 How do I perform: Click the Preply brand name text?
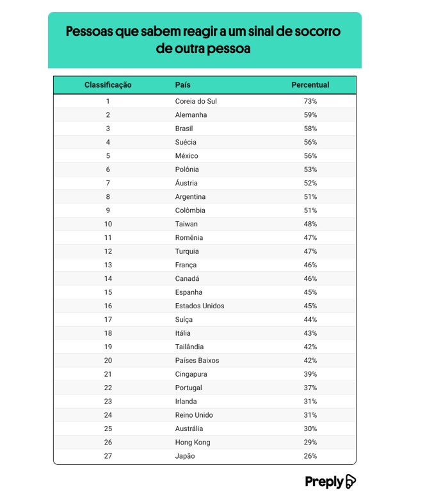pos(324,482)
